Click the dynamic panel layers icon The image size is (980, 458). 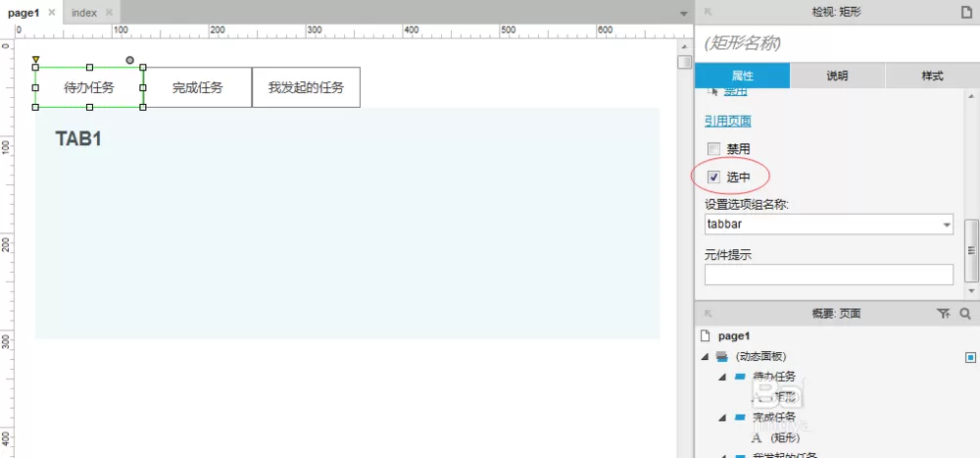[721, 357]
